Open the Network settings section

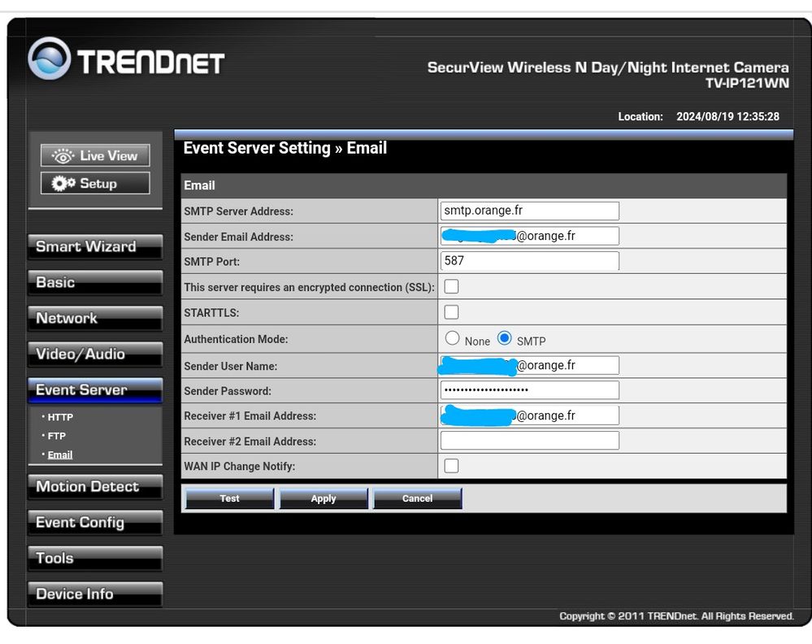point(95,318)
